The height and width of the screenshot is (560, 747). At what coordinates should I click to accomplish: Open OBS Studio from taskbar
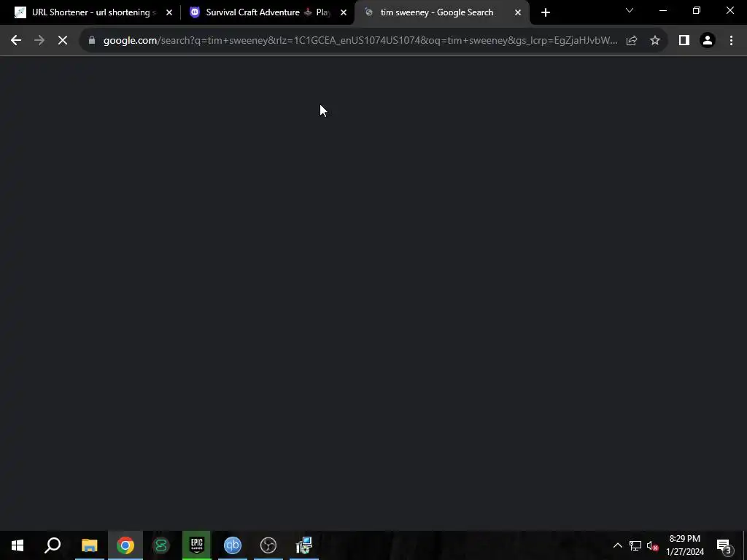[x=268, y=545]
